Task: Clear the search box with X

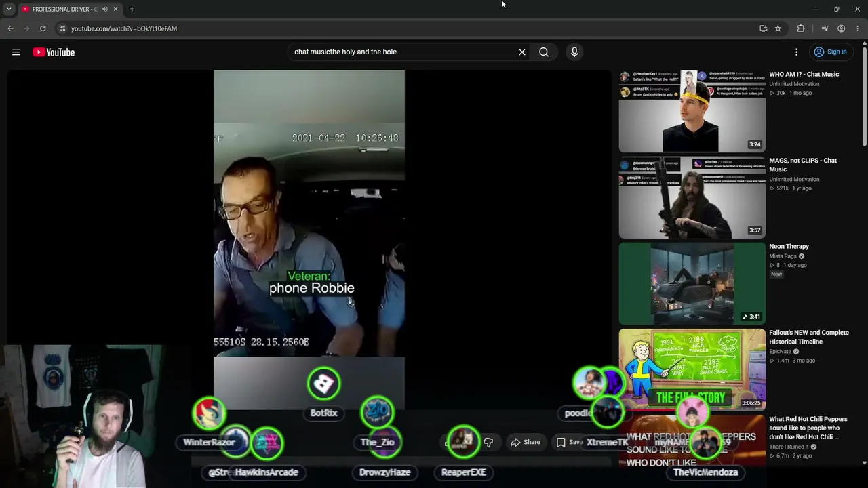Action: click(x=522, y=52)
